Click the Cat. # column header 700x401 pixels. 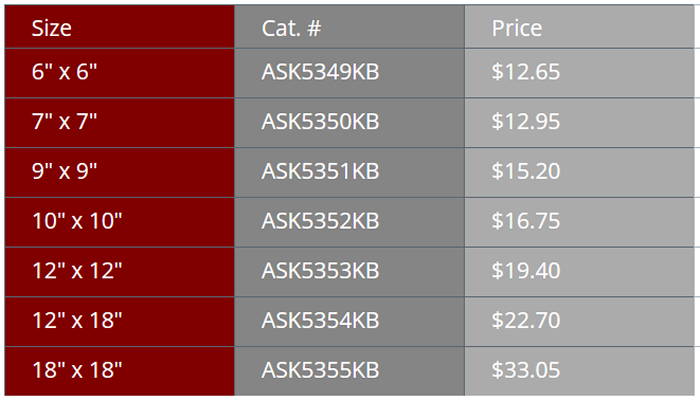(291, 28)
